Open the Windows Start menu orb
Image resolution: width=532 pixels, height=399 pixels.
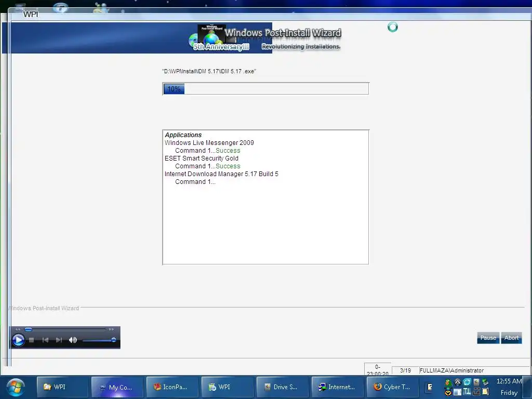coord(15,388)
